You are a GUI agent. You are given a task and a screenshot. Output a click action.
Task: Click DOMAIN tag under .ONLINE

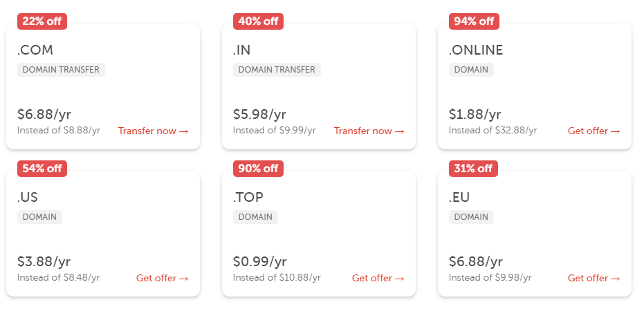(471, 70)
